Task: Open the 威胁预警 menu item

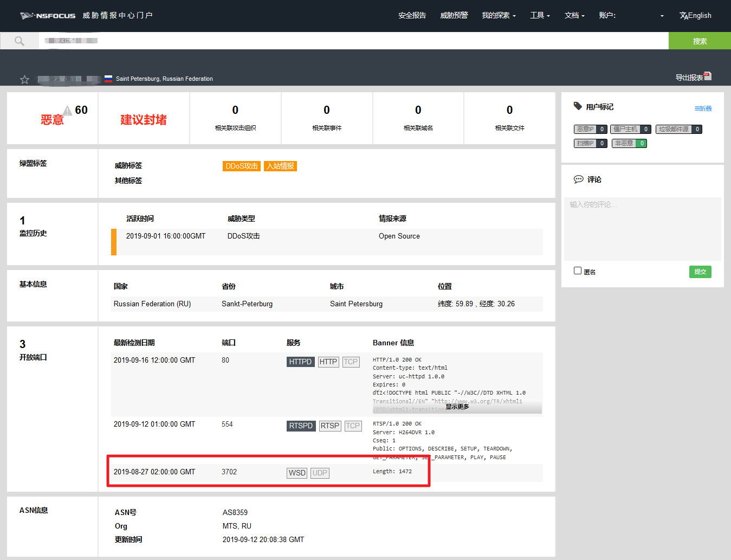Action: (454, 16)
